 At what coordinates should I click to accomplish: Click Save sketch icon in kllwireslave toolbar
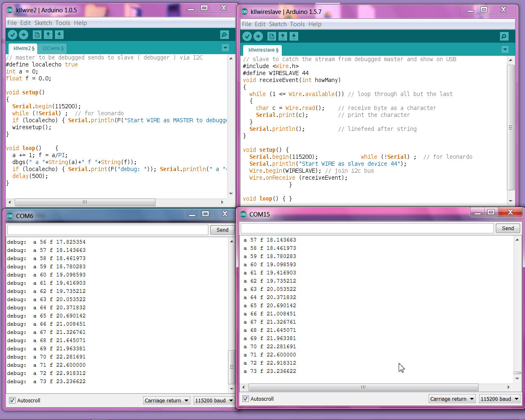294,37
